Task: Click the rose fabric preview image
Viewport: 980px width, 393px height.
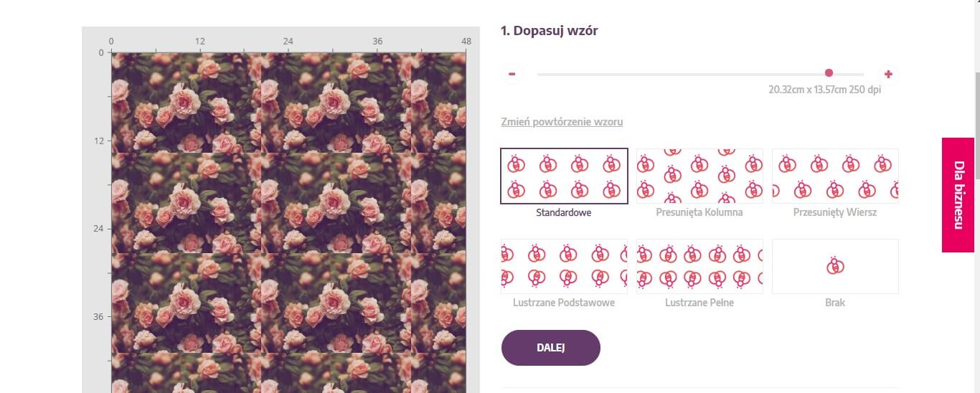Action: pyautogui.click(x=288, y=222)
